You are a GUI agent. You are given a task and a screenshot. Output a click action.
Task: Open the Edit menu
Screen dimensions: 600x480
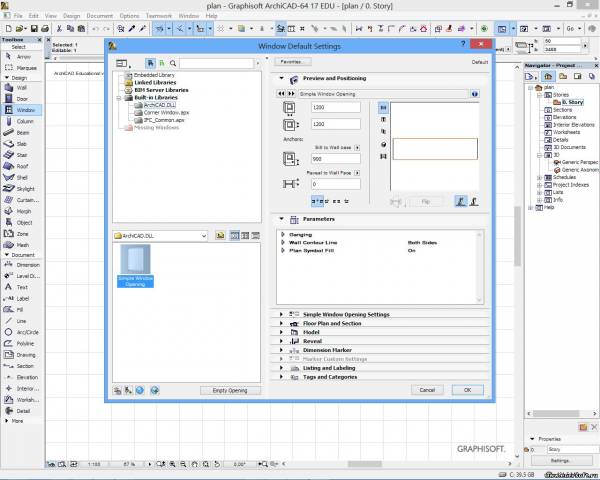coord(34,16)
